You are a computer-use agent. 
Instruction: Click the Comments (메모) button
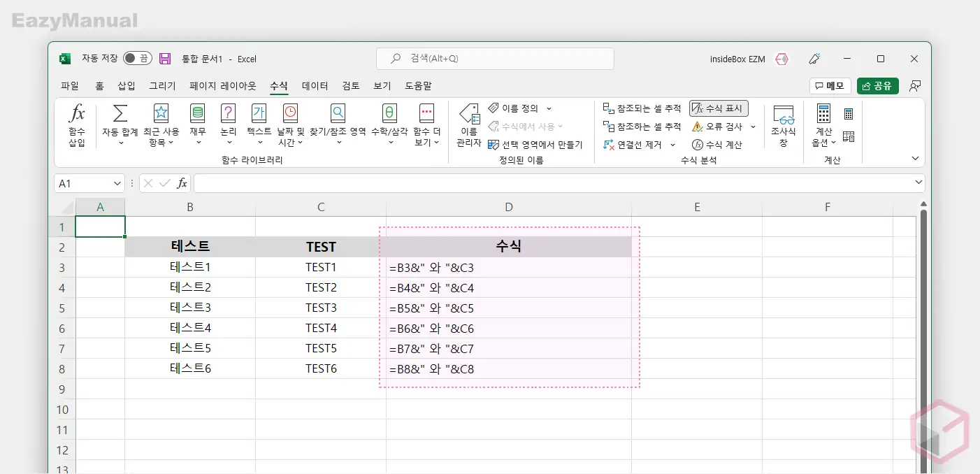pyautogui.click(x=830, y=86)
